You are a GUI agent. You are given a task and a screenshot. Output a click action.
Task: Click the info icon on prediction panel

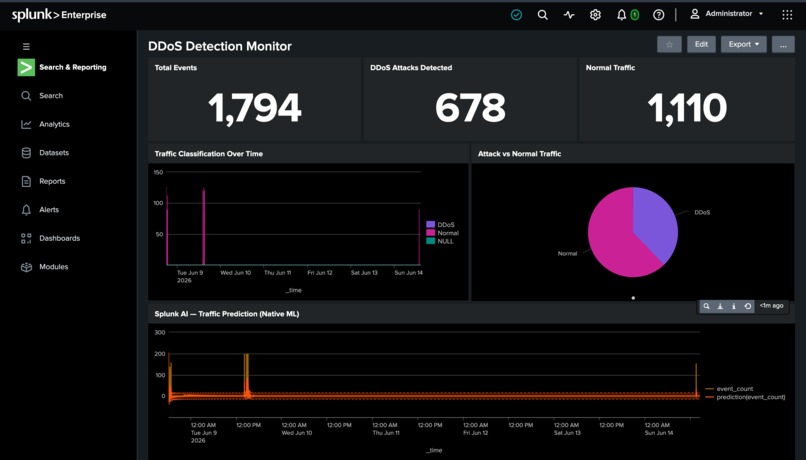pyautogui.click(x=734, y=306)
